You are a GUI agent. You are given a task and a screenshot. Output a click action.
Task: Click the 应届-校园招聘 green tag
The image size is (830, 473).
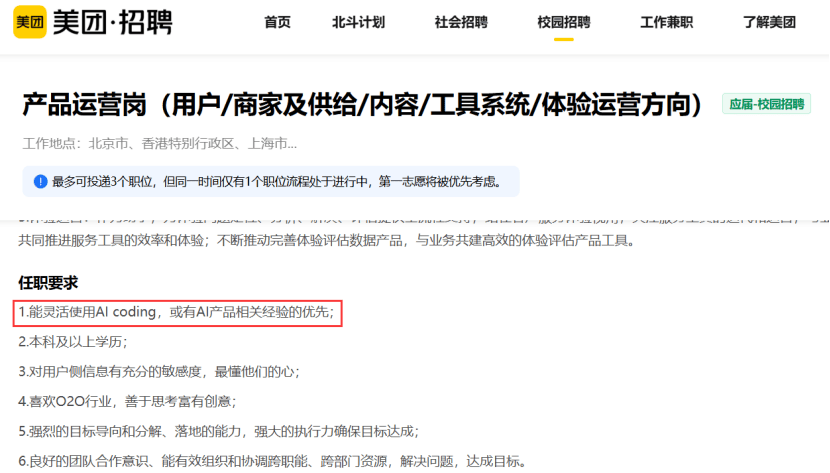tap(766, 104)
